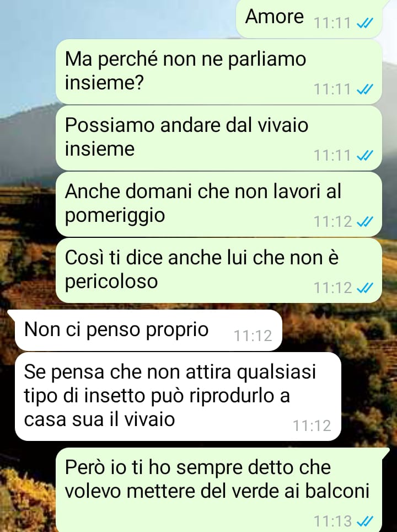The height and width of the screenshot is (532, 397).
Task: Click read ticks next to 11:13 timestamp
Action: point(366,520)
